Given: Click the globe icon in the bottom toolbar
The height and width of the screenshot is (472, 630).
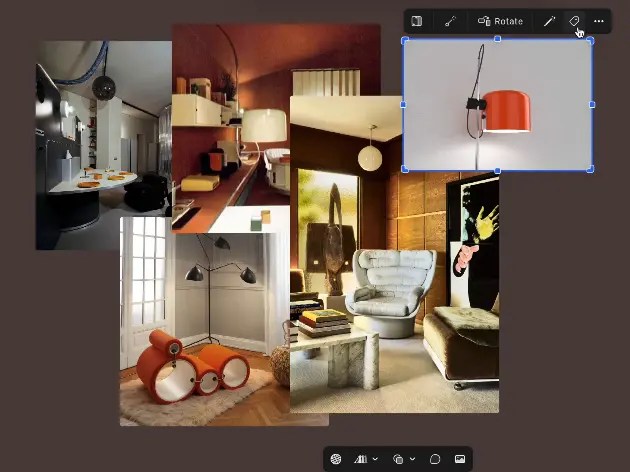Looking at the screenshot, I should tap(336, 459).
